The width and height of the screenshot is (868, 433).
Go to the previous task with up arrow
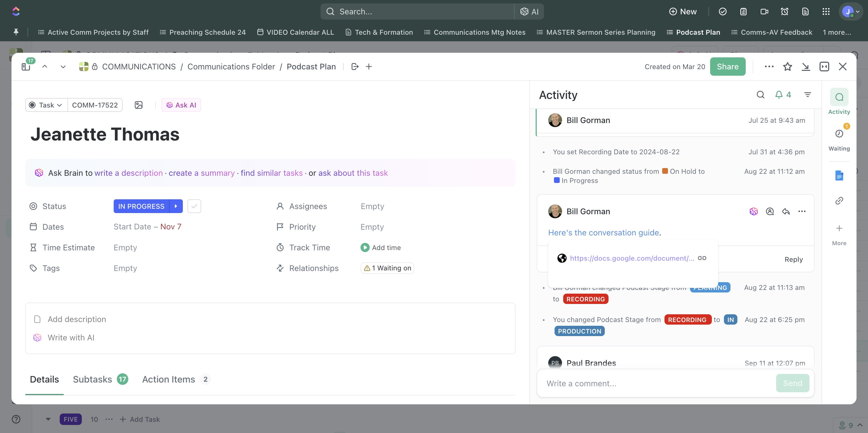pyautogui.click(x=45, y=67)
